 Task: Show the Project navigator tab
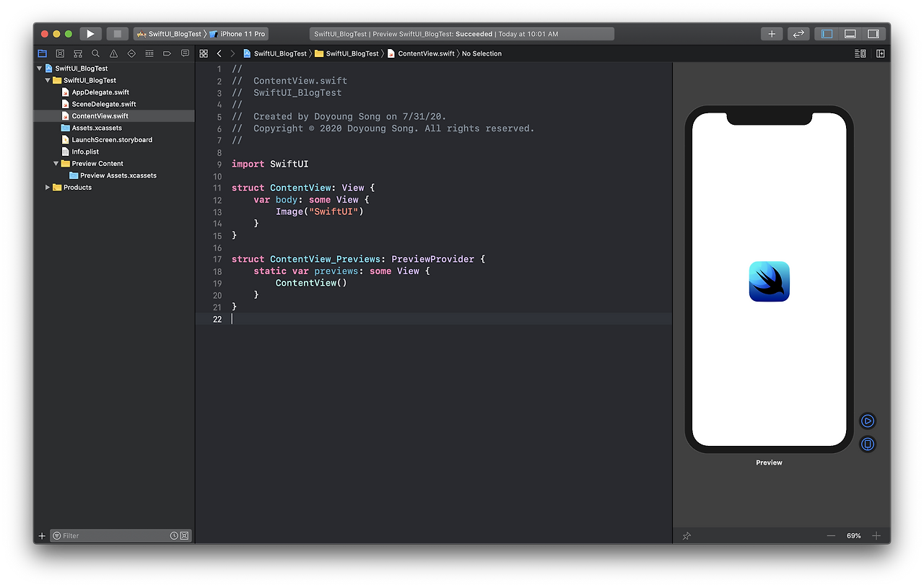pyautogui.click(x=42, y=53)
